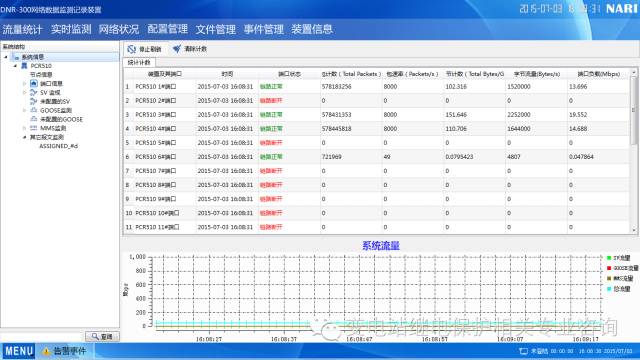This screenshot has height=360, width=640.
Task: Open the 装置信息 menu
Action: [x=312, y=29]
